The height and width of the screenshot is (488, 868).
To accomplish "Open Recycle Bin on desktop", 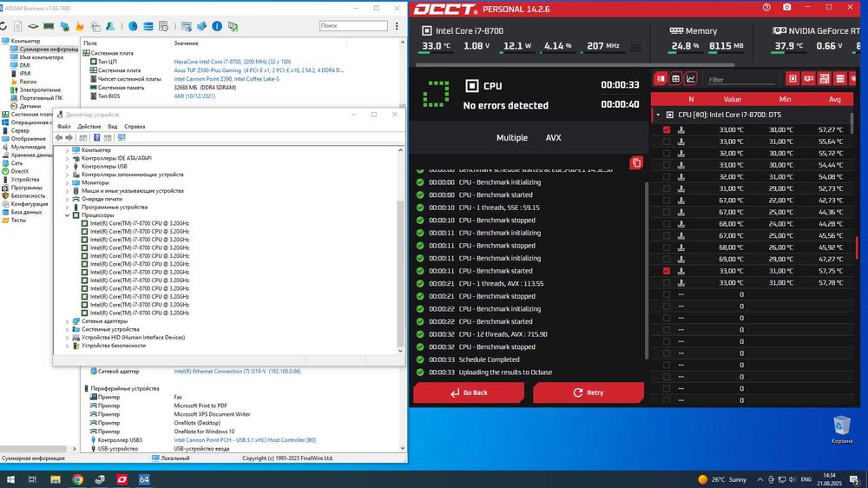I will click(841, 429).
